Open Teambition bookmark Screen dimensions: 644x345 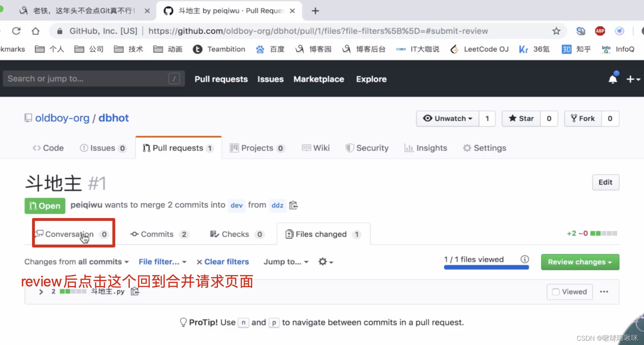[x=219, y=49]
